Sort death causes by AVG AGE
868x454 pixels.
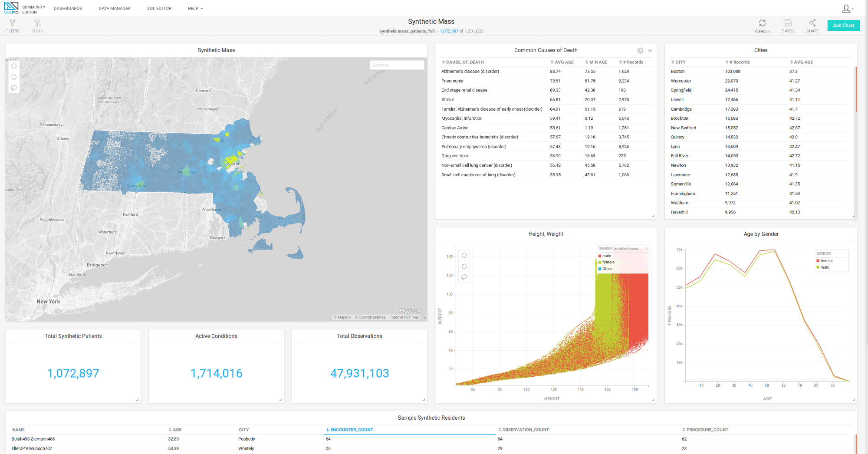(562, 62)
